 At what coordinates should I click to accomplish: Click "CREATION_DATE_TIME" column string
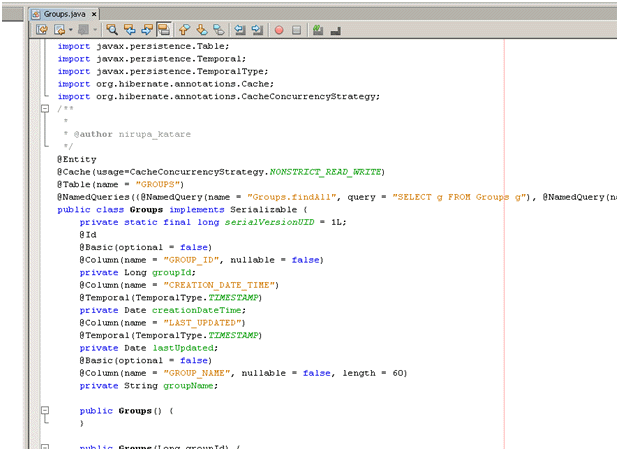pos(219,285)
